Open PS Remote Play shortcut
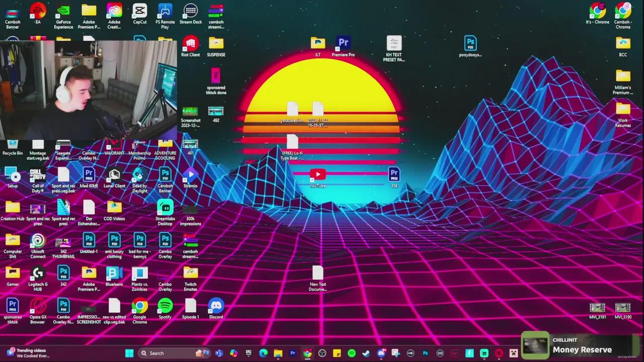This screenshot has height=362, width=644. (165, 16)
